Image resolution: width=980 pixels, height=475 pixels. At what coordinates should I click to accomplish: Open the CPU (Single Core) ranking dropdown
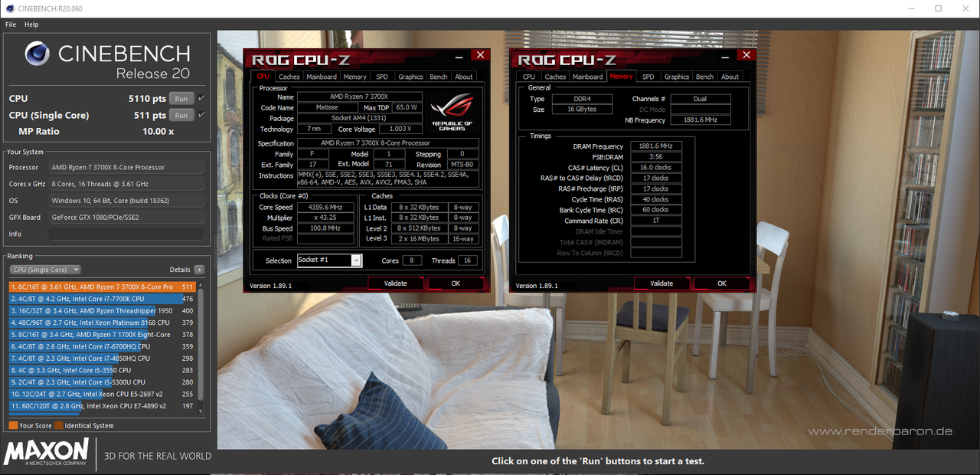pos(45,270)
